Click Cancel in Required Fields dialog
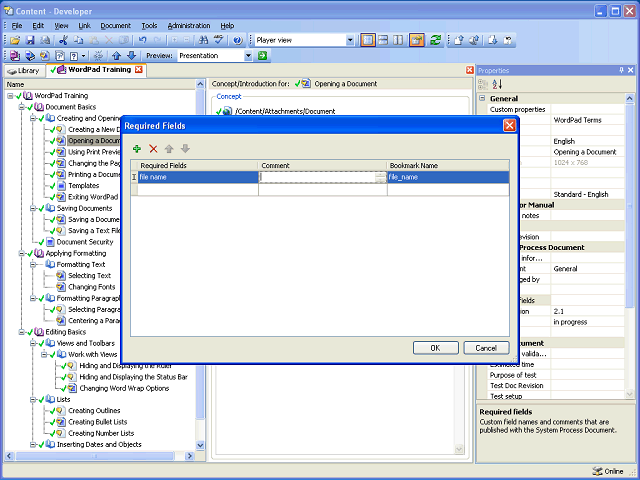 click(486, 348)
